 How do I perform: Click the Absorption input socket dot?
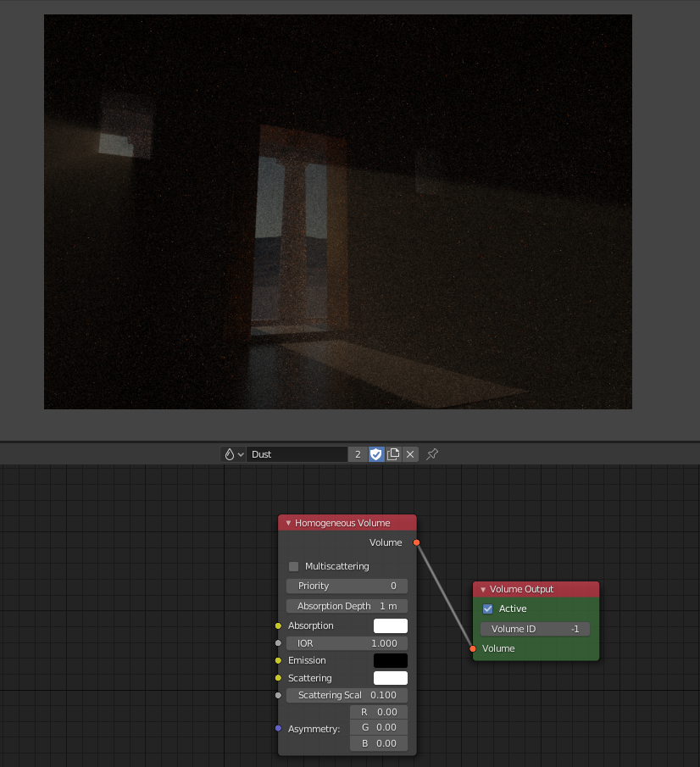[x=278, y=625]
